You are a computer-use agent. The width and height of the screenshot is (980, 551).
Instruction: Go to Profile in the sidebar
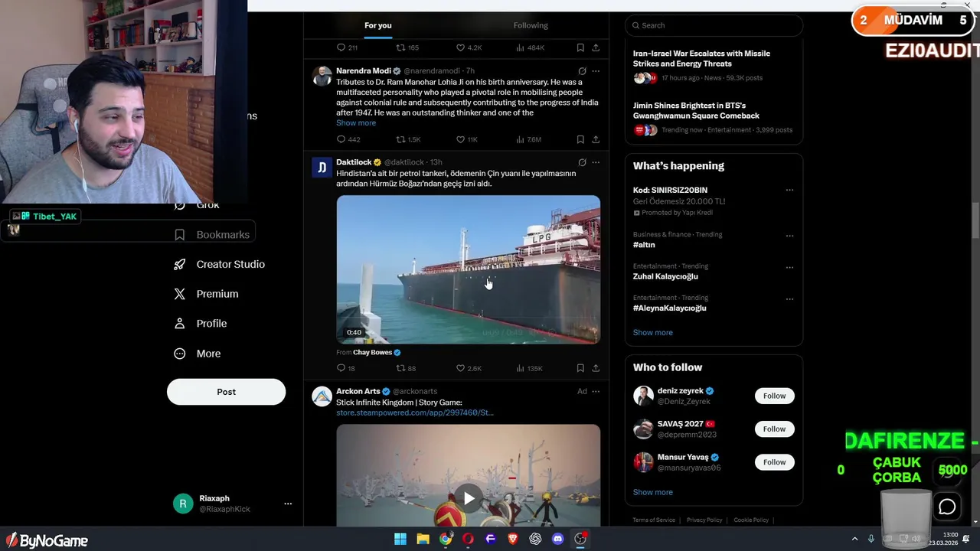coord(201,324)
